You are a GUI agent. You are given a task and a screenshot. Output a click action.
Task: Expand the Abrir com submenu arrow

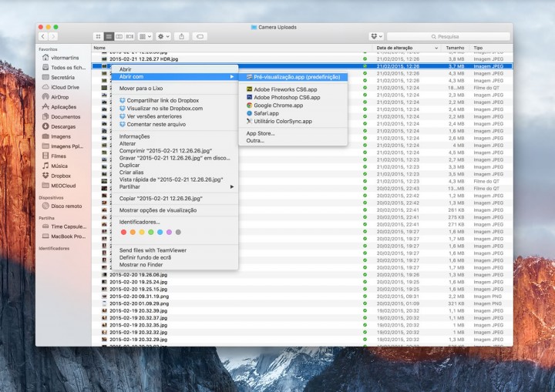(x=232, y=77)
